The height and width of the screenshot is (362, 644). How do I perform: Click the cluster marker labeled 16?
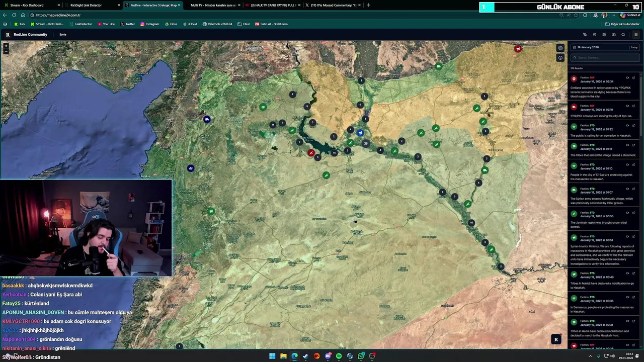(335, 153)
